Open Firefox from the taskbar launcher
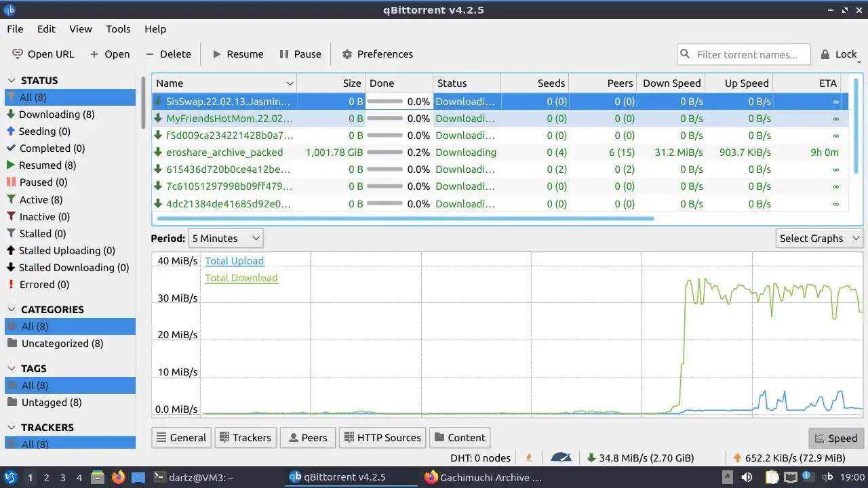Viewport: 868px width, 488px height. click(119, 478)
